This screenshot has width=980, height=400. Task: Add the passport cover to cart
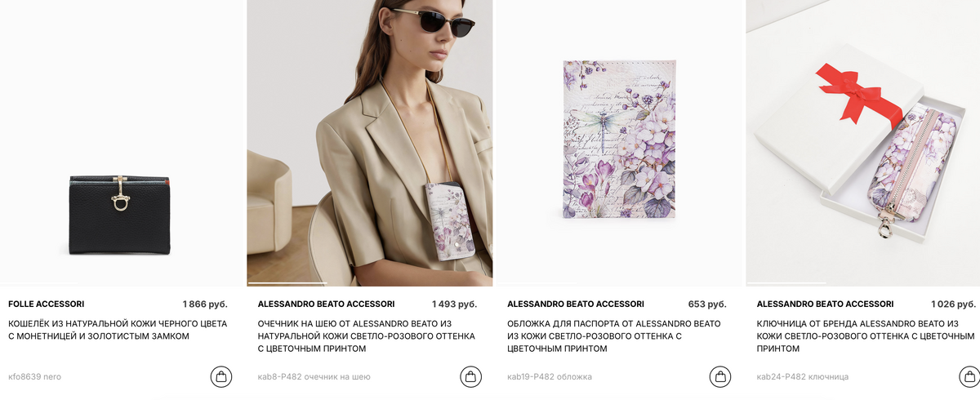point(719,376)
